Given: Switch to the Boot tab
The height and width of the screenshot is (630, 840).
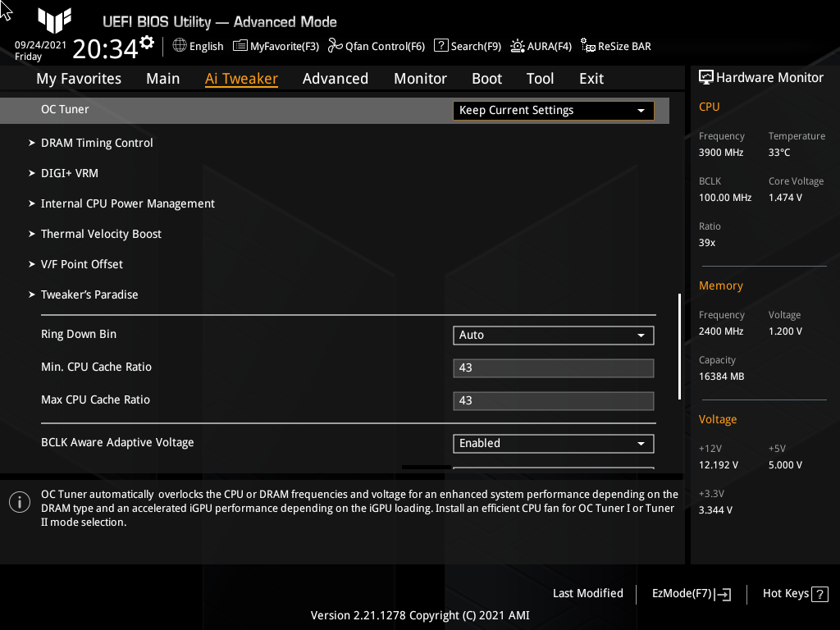Looking at the screenshot, I should (x=486, y=79).
